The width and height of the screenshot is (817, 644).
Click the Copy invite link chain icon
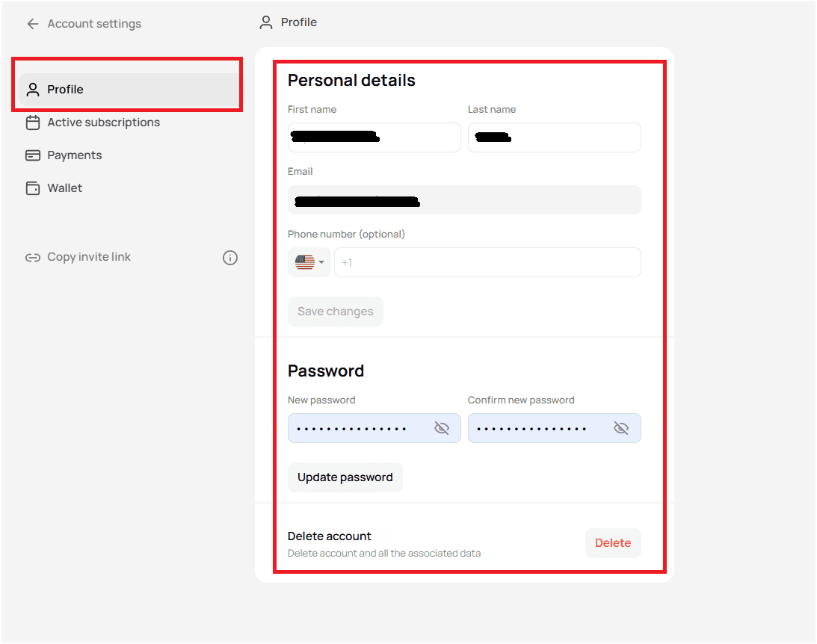33,258
